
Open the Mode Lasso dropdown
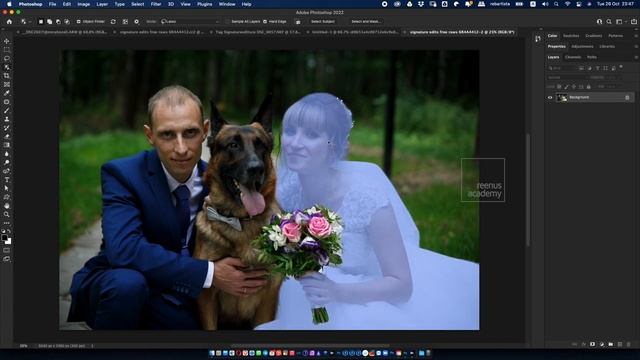pos(190,22)
